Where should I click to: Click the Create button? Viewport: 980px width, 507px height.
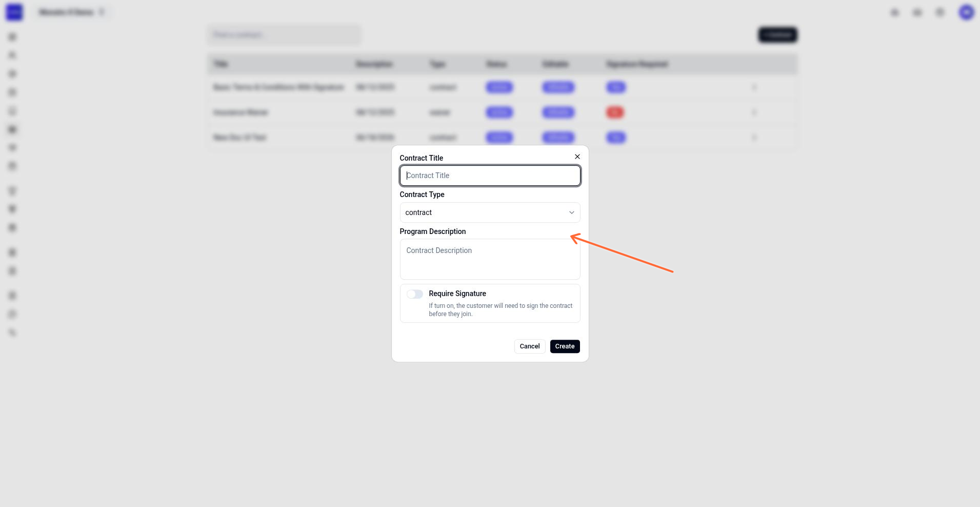pyautogui.click(x=565, y=346)
